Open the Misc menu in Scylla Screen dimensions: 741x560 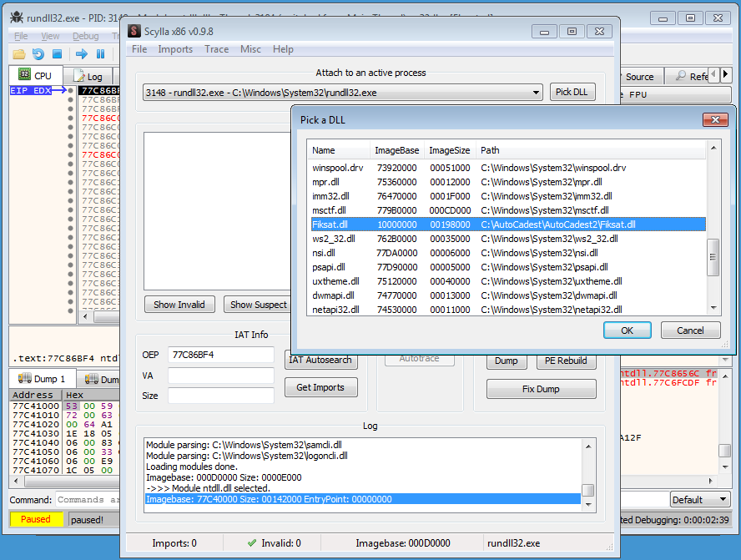(x=250, y=49)
